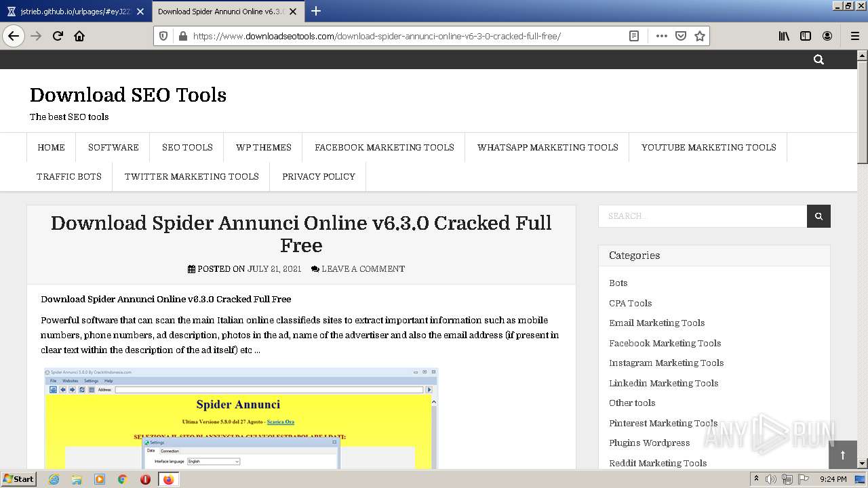
Task: Open the Library icon in toolbar
Action: click(x=784, y=36)
